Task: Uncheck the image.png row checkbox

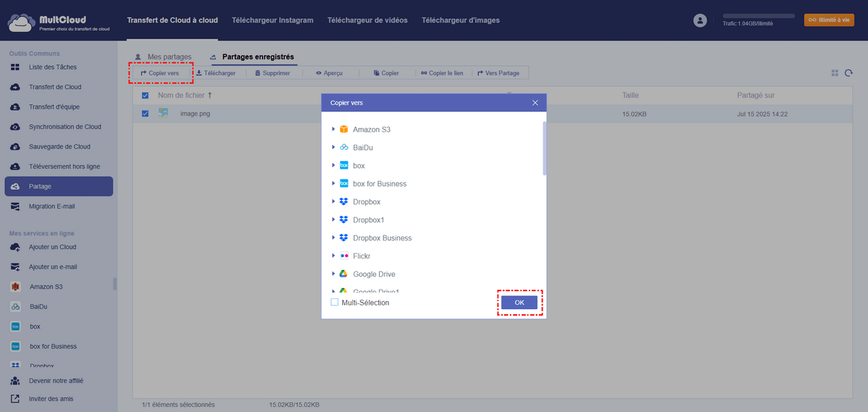Action: click(145, 114)
